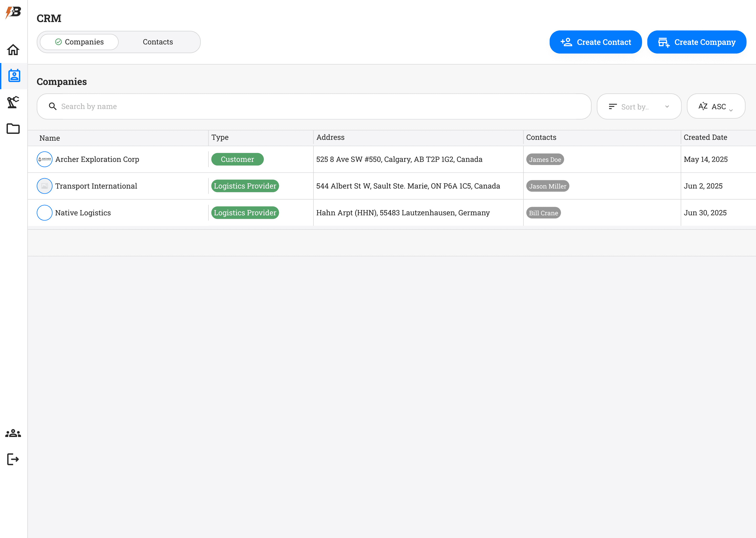
Task: Click the Archer Exploration Corp logo avatar
Action: click(44, 159)
